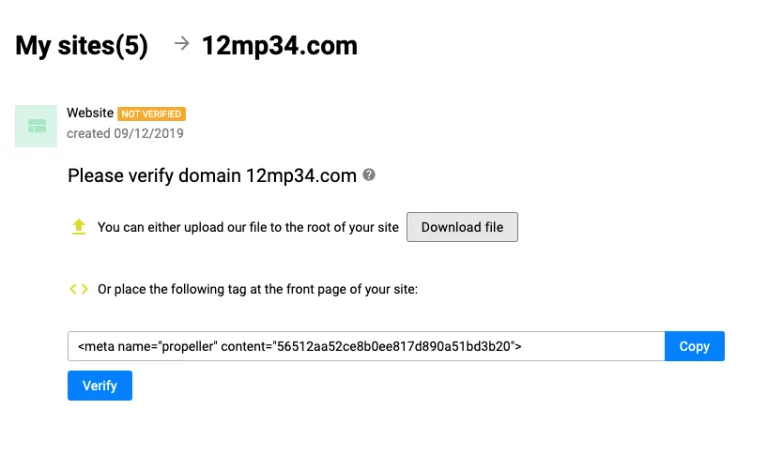The width and height of the screenshot is (768, 455).
Task: Click the created 09/12/2019 date text
Action: (x=125, y=133)
